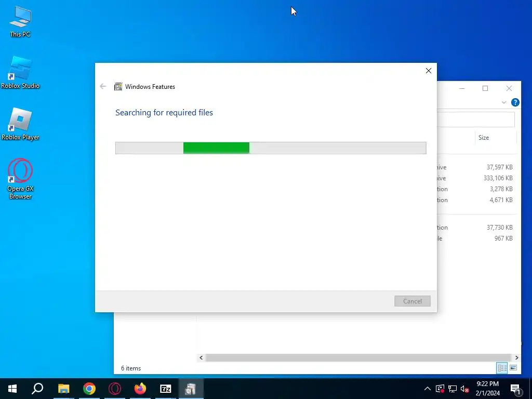Select the 4,671 KB file row
Screen dimensions: 532x399
476,200
